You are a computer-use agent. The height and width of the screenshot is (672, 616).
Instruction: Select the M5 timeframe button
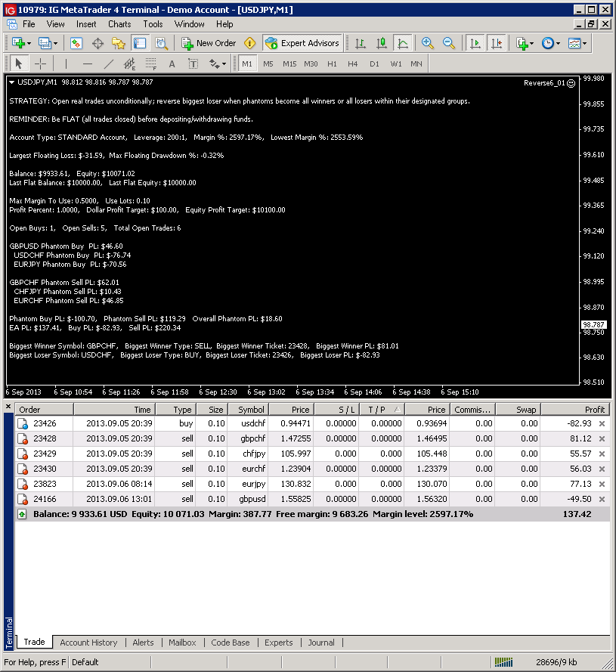[x=268, y=63]
